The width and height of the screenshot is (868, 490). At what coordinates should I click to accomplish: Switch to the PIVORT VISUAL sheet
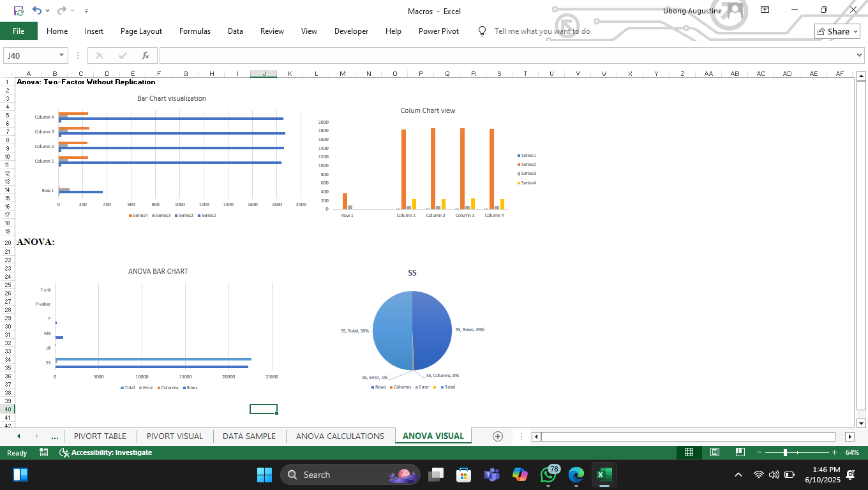point(175,436)
